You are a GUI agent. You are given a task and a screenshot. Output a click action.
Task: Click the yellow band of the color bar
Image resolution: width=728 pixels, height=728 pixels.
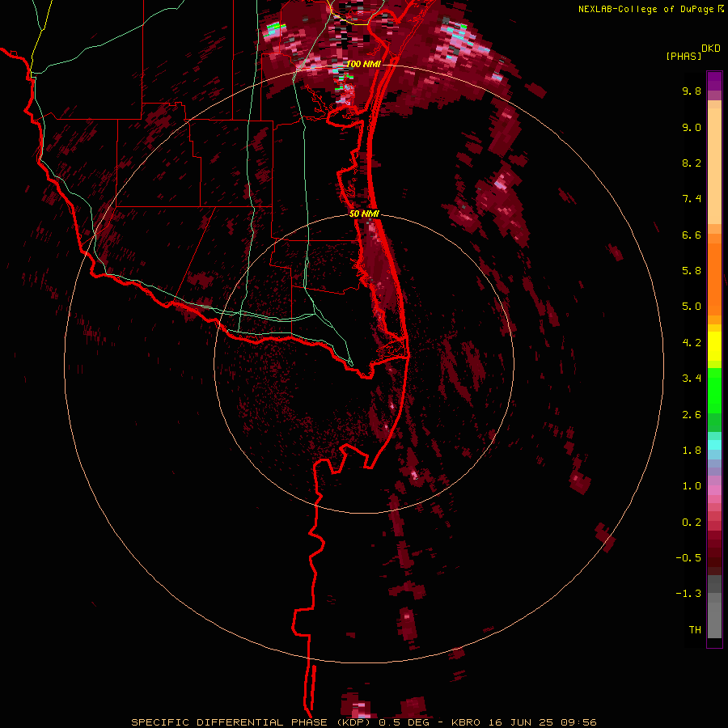pos(714,346)
